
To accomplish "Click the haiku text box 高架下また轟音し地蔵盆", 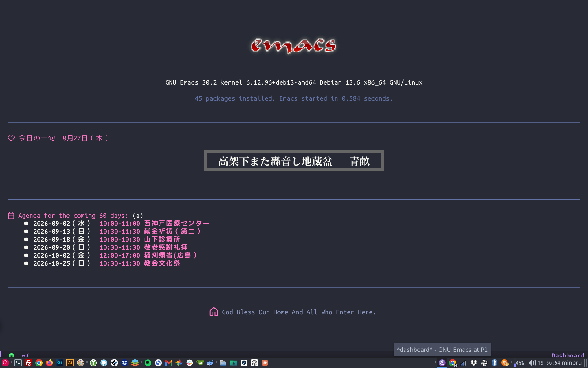I will (294, 161).
